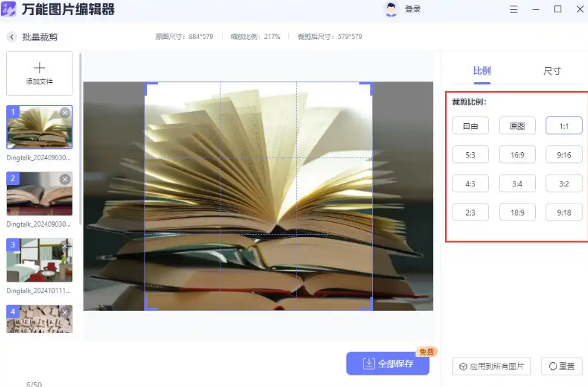Click the circular reset icon in 重置
The width and height of the screenshot is (588, 387).
pyautogui.click(x=552, y=366)
